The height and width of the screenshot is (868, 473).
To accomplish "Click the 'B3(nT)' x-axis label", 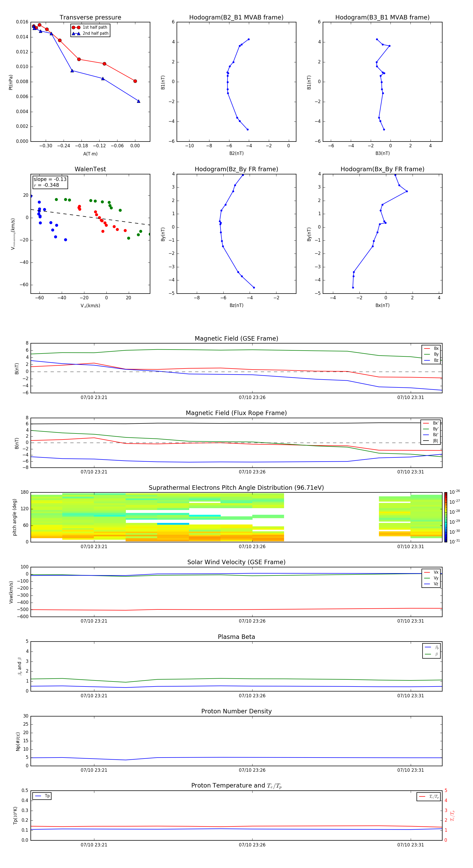I will tap(382, 153).
